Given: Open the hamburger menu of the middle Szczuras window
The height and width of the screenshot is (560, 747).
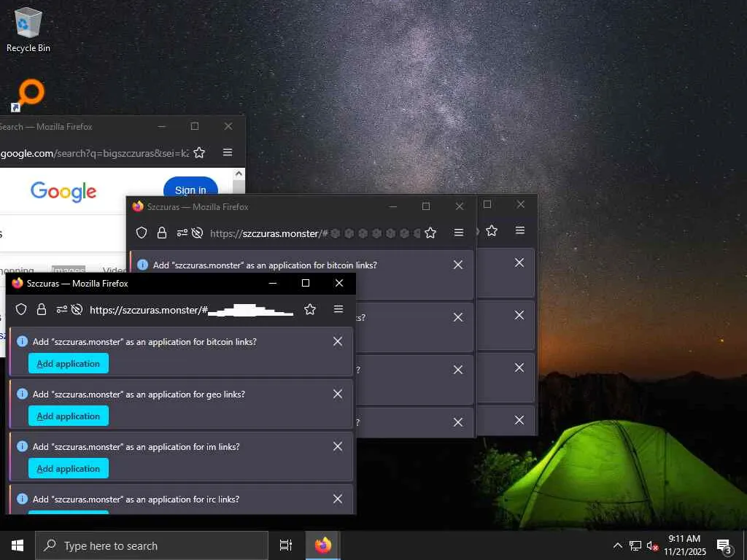Looking at the screenshot, I should [459, 233].
